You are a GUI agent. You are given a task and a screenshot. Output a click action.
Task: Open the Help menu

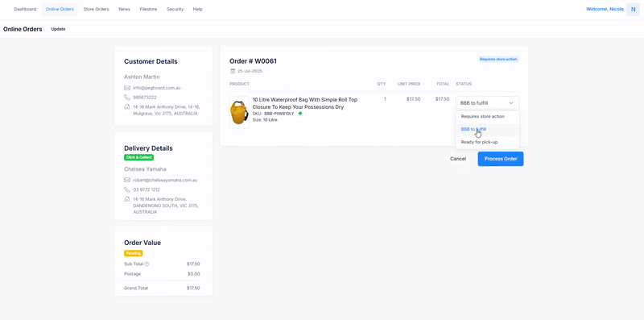(x=197, y=9)
